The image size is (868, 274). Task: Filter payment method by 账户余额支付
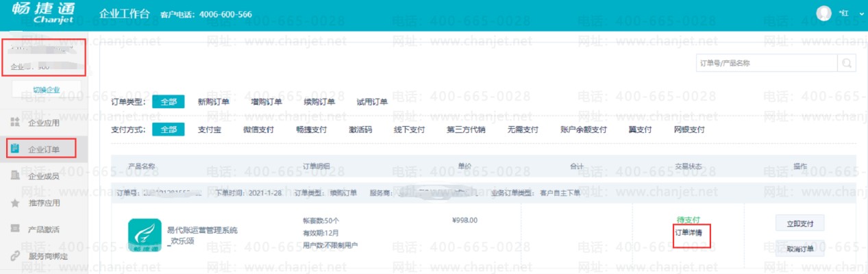584,129
